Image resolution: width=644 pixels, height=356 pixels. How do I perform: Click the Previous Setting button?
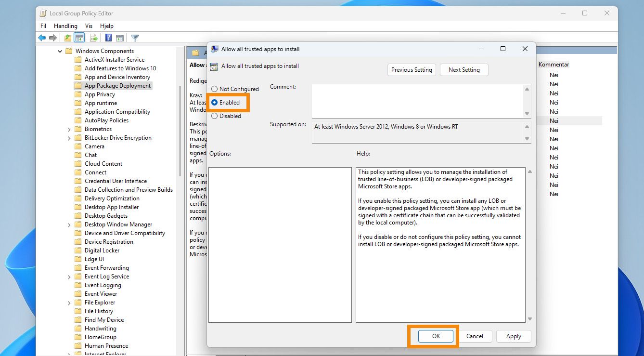[412, 70]
